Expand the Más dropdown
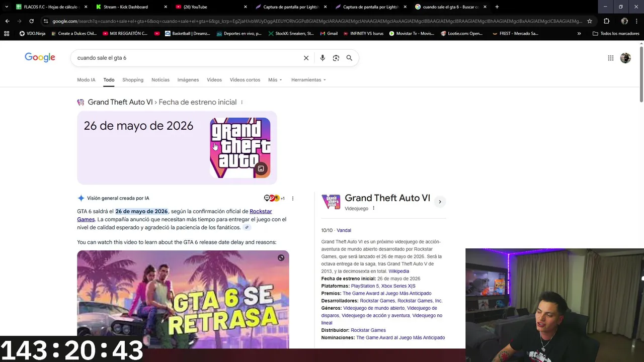 (275, 80)
